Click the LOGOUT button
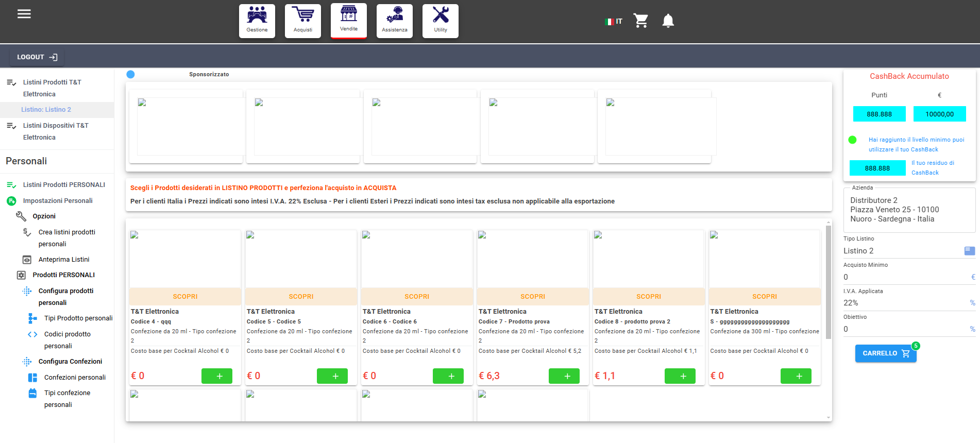Viewport: 980px width, 443px height. pyautogui.click(x=37, y=57)
